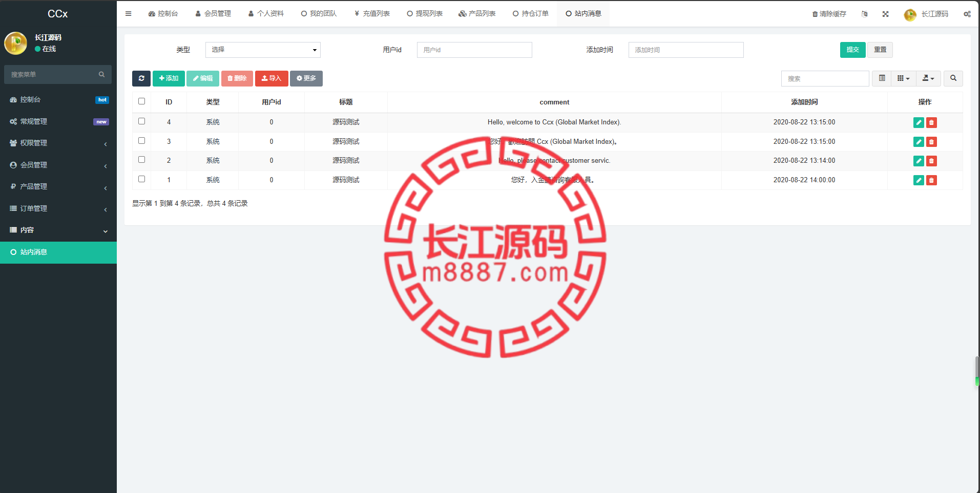Click the CCx logo title
The width and height of the screenshot is (980, 493).
[x=58, y=14]
